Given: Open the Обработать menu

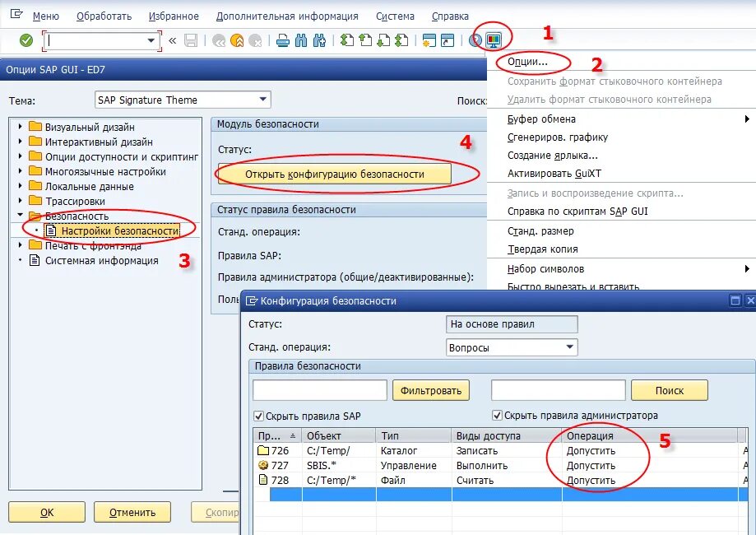Looking at the screenshot, I should (x=104, y=16).
